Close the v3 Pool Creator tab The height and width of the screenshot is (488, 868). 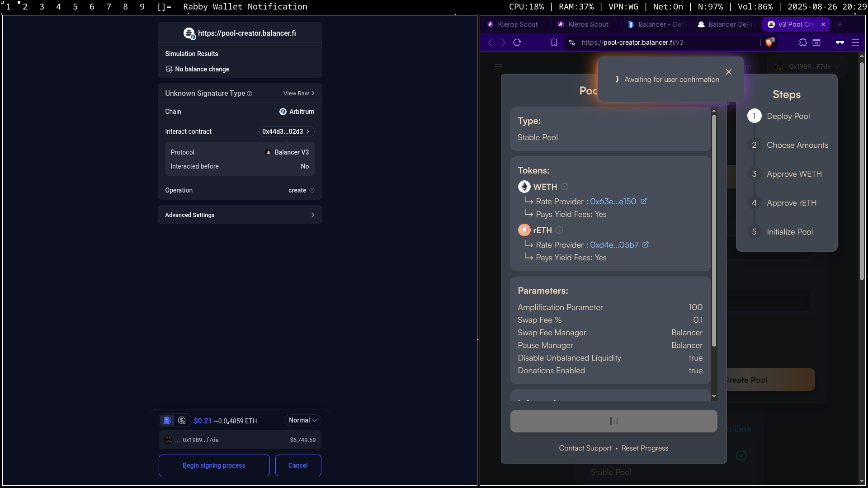tap(823, 24)
